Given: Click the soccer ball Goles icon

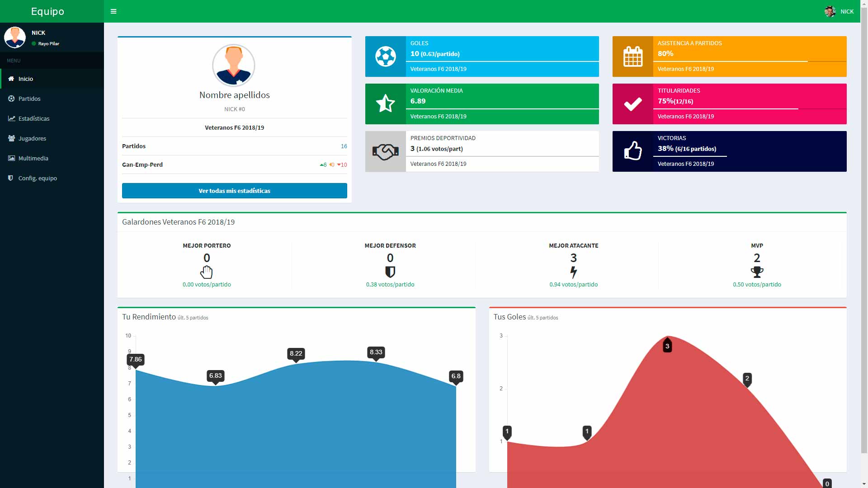Looking at the screenshot, I should pyautogui.click(x=385, y=56).
